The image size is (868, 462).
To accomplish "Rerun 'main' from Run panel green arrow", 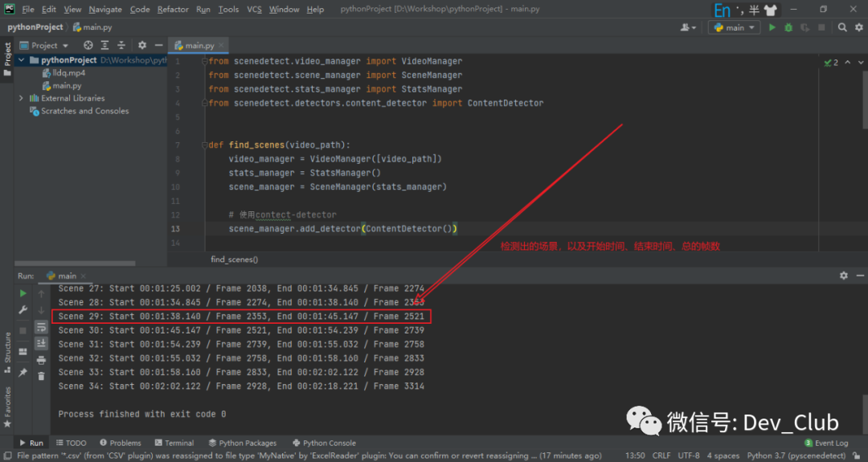I will (23, 293).
